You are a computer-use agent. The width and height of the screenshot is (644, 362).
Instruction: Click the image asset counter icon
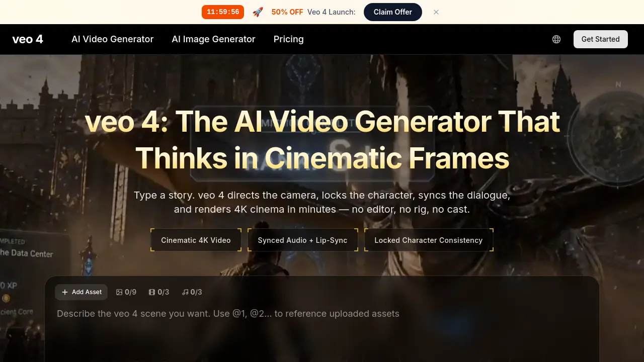coord(119,292)
